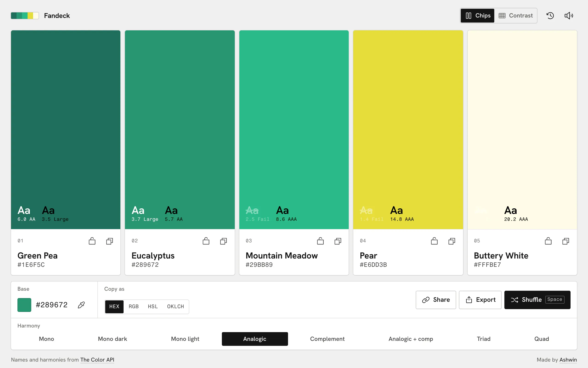588x368 pixels.
Task: Click the 5.7 AA contrast label
Action: point(174,219)
